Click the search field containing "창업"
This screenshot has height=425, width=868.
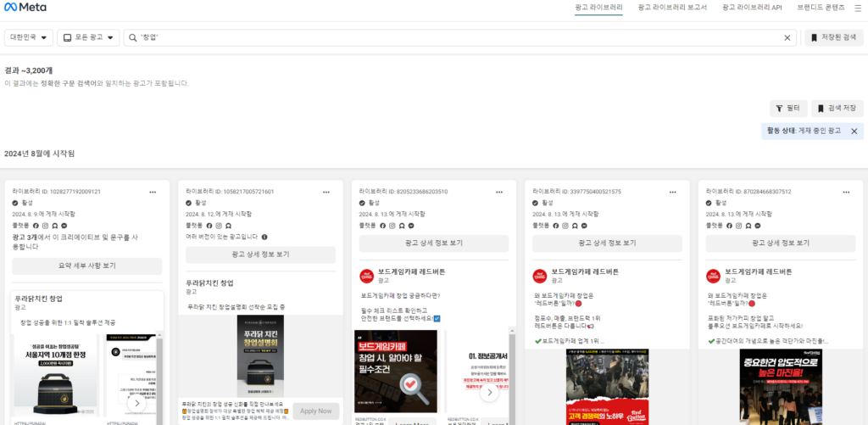[x=459, y=37]
